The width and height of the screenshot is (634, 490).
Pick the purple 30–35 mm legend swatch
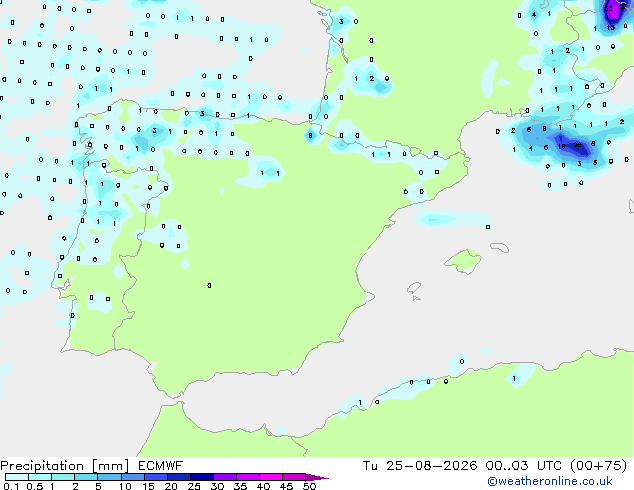(x=225, y=477)
